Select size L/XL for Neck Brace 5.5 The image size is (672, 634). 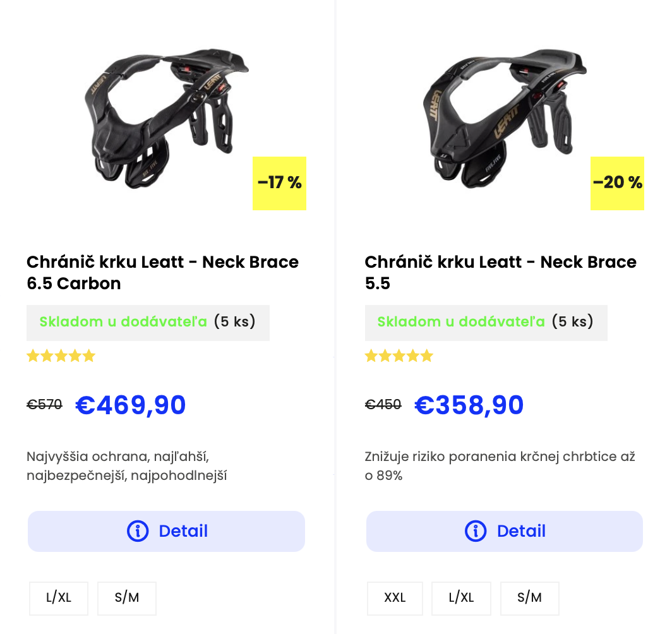tap(461, 598)
